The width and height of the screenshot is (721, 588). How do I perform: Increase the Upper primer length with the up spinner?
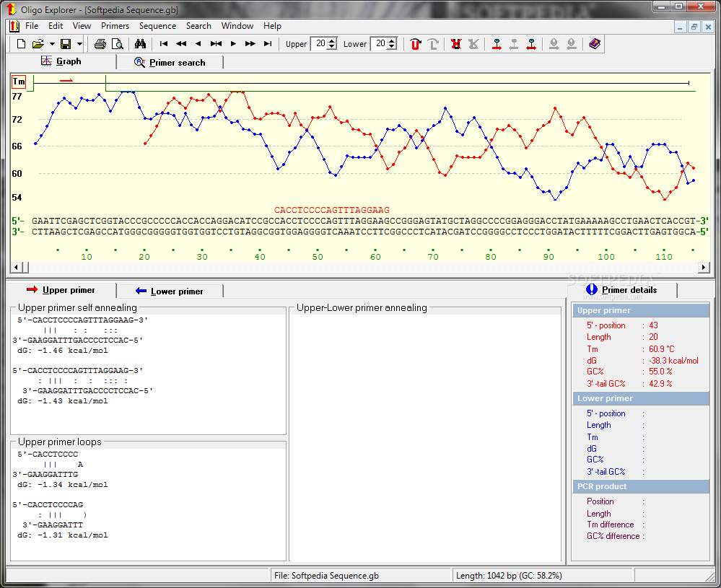(x=332, y=40)
